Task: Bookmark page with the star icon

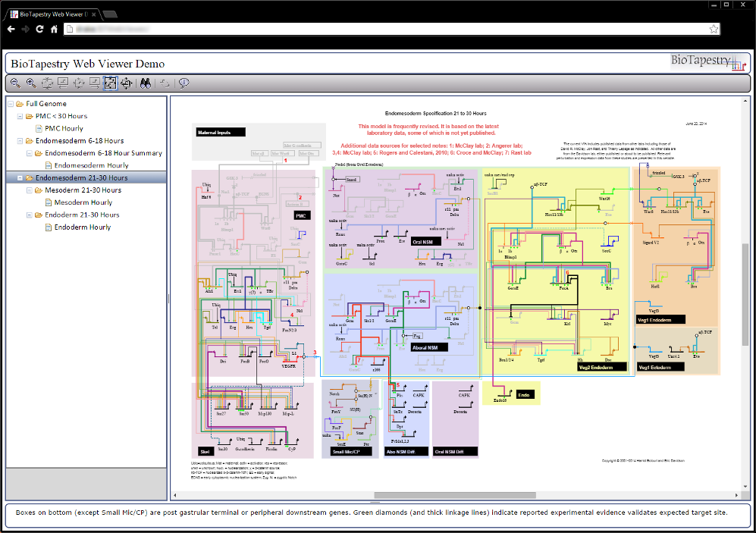Action: [x=714, y=29]
